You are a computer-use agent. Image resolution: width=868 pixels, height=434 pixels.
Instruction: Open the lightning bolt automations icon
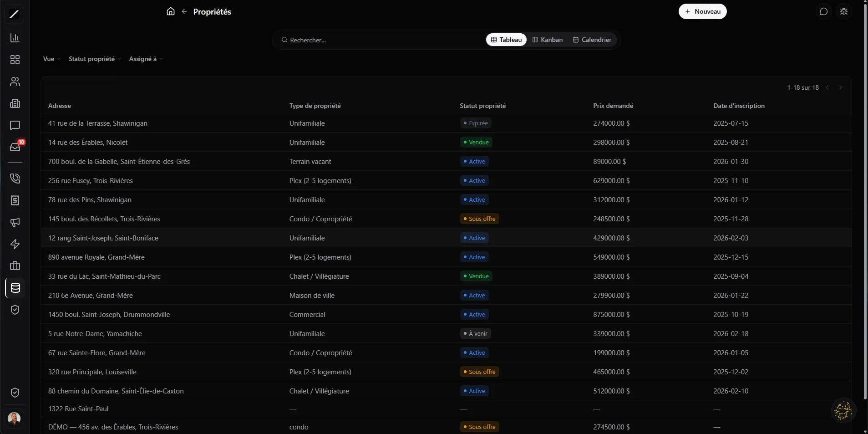(15, 244)
